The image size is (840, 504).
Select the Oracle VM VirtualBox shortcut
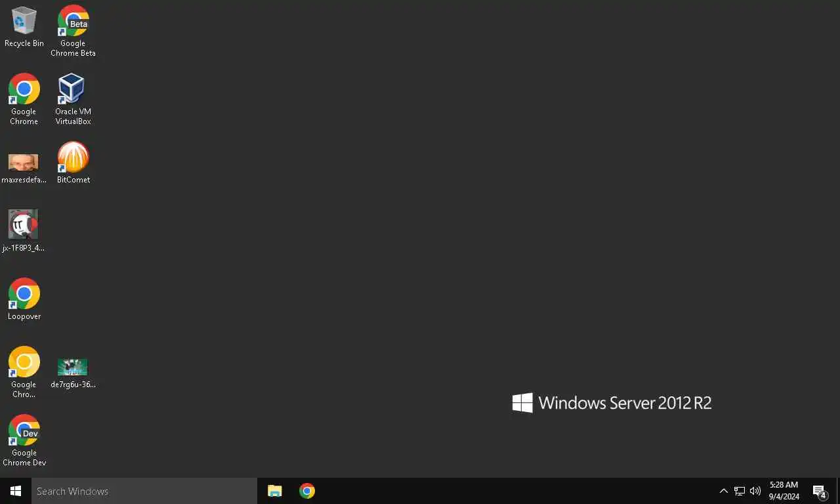[x=73, y=99]
